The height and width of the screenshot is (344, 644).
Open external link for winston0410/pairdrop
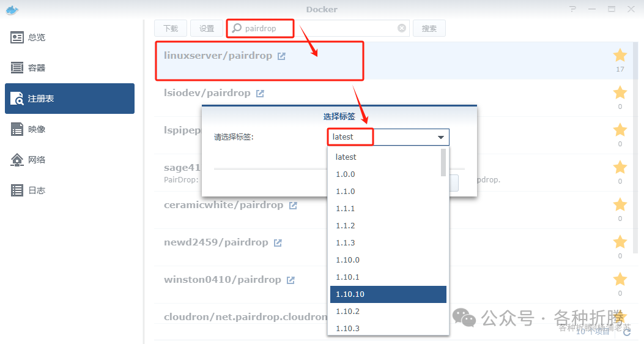click(291, 280)
